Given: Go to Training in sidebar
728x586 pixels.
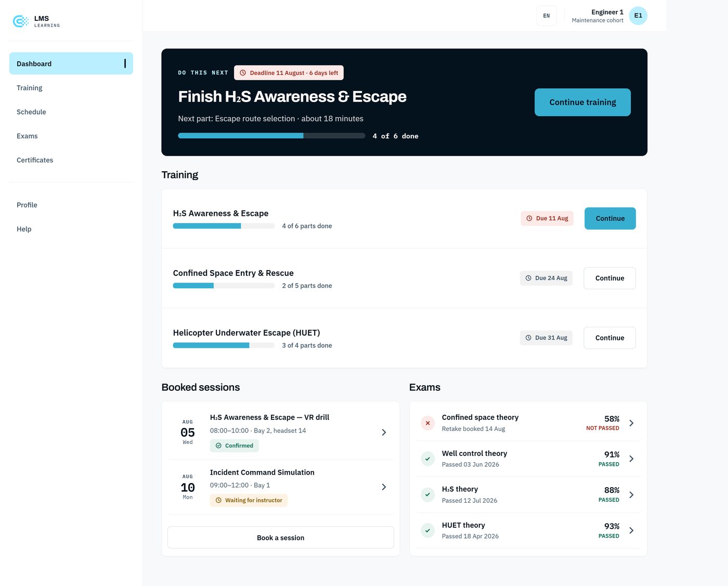Looking at the screenshot, I should (71, 88).
